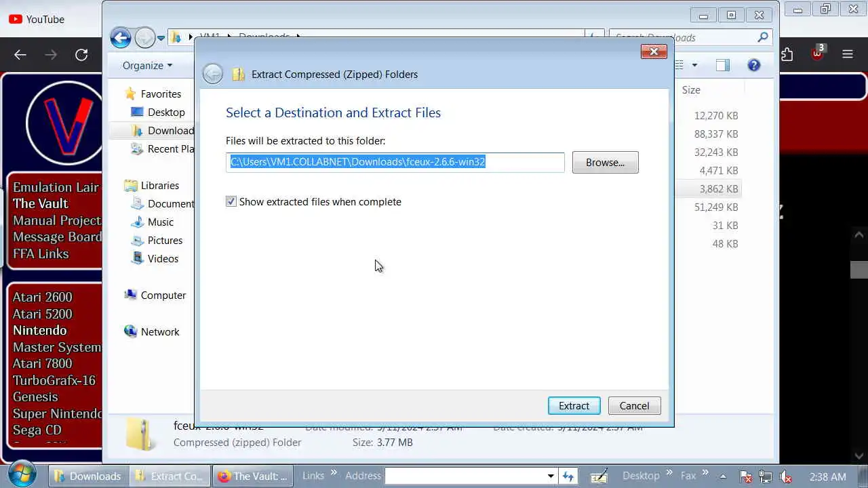Open the Organize dropdown menu
Screen dimensions: 868x488
pos(147,65)
